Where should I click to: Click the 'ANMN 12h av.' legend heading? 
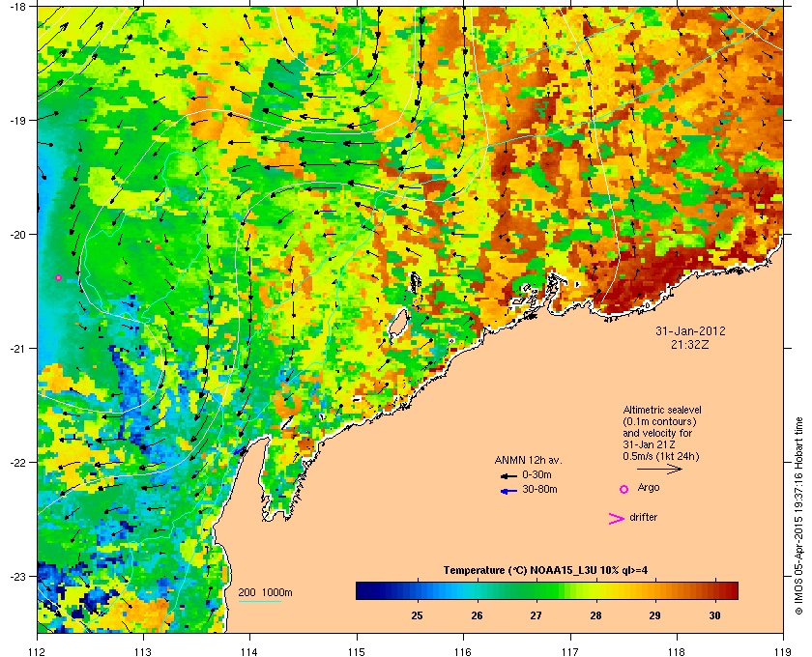pos(528,460)
